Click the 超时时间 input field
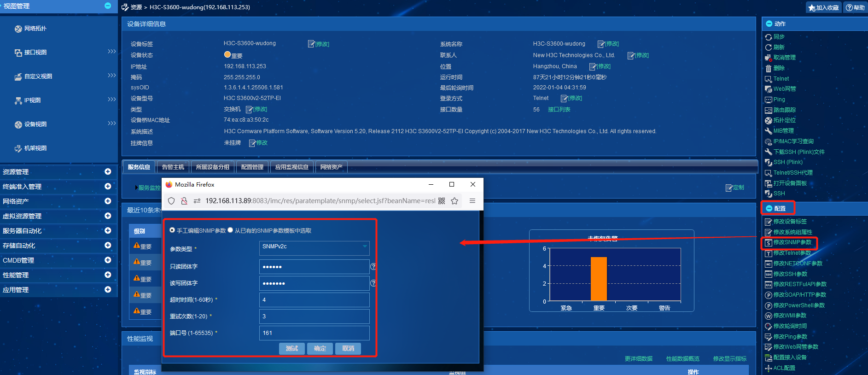Viewport: 868px width, 375px height. click(x=314, y=300)
